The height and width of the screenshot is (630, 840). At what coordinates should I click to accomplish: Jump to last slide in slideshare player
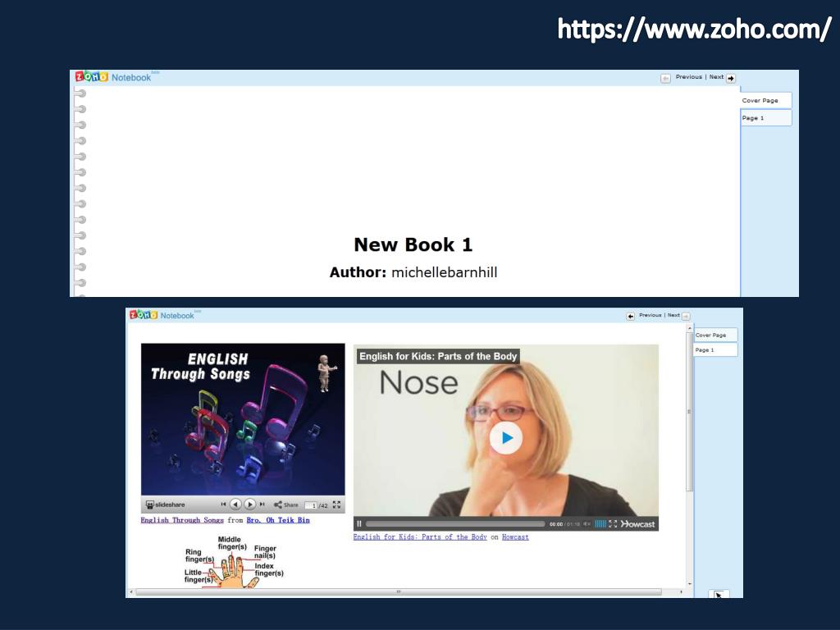[262, 504]
